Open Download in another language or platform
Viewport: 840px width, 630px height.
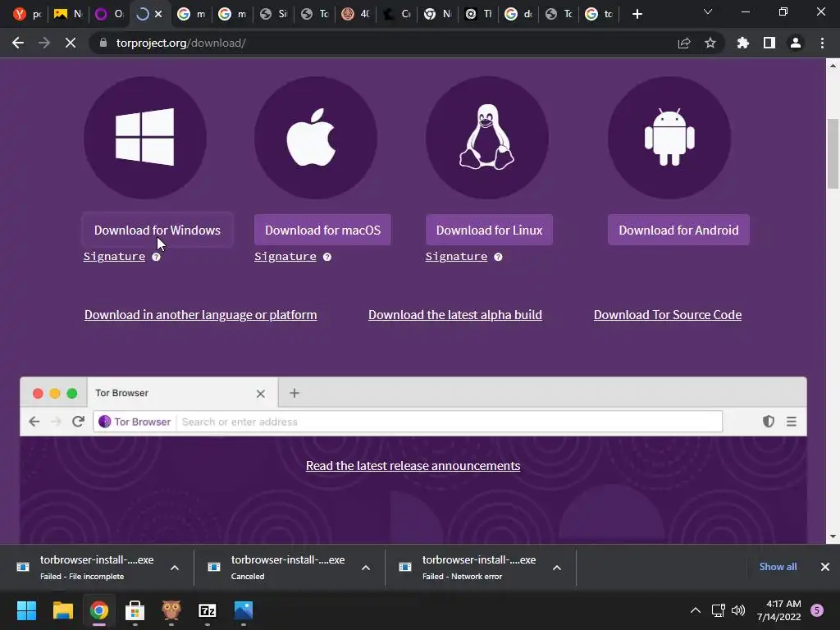(200, 315)
